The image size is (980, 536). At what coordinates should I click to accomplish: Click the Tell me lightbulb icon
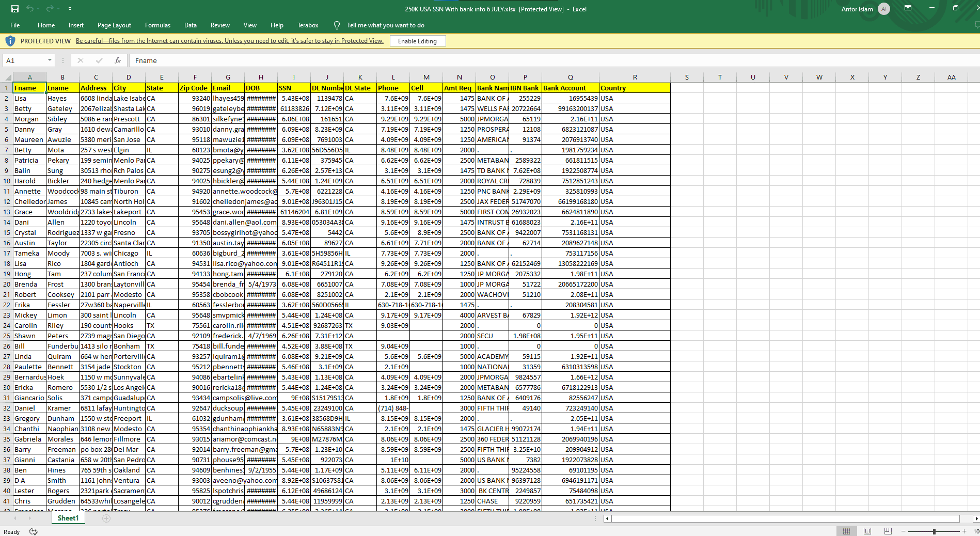337,25
